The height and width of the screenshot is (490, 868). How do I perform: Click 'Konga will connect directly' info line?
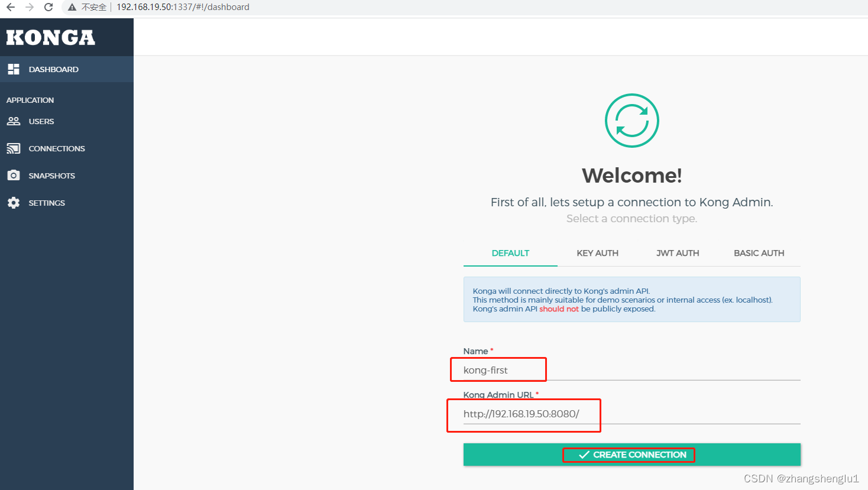coord(561,291)
